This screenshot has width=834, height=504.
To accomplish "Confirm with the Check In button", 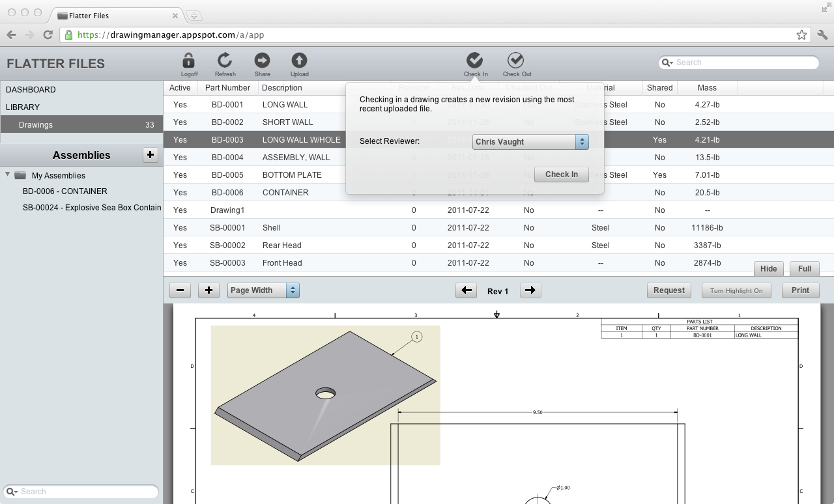I will [x=562, y=175].
